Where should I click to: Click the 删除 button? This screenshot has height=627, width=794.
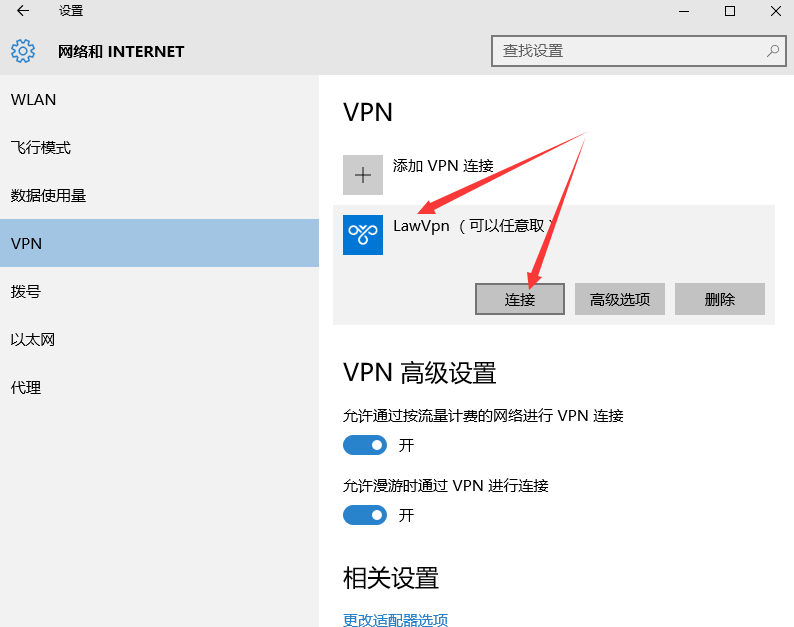tap(720, 299)
